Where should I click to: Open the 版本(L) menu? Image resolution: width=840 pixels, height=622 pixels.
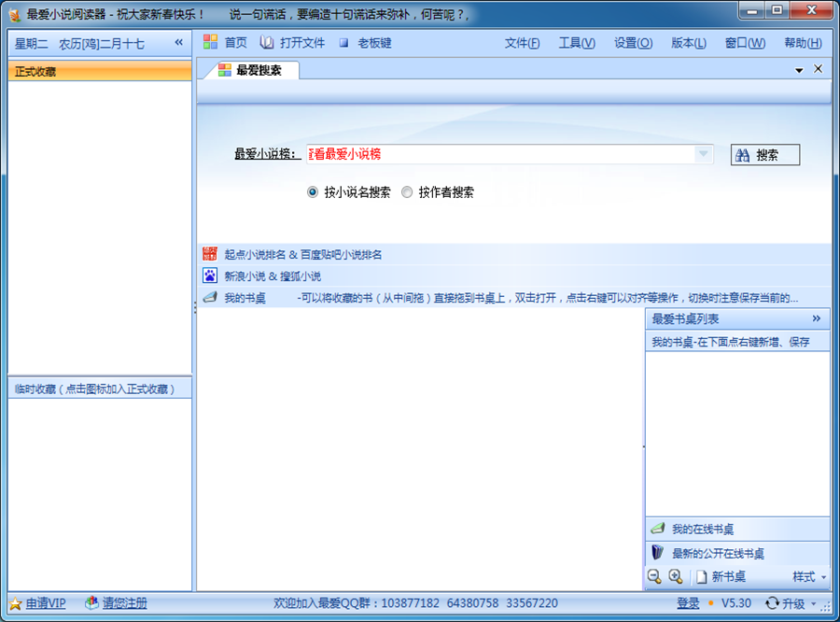pos(689,43)
